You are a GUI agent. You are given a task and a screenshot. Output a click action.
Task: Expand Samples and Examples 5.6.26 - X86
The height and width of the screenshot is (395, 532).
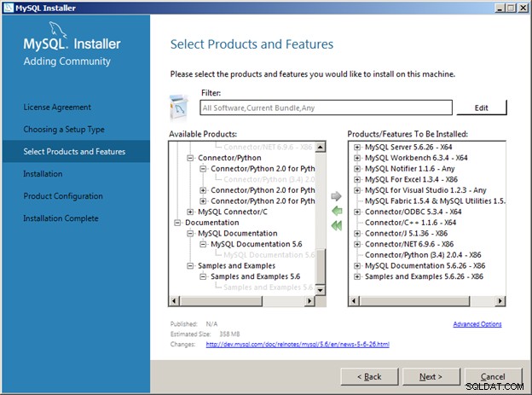[x=357, y=276]
